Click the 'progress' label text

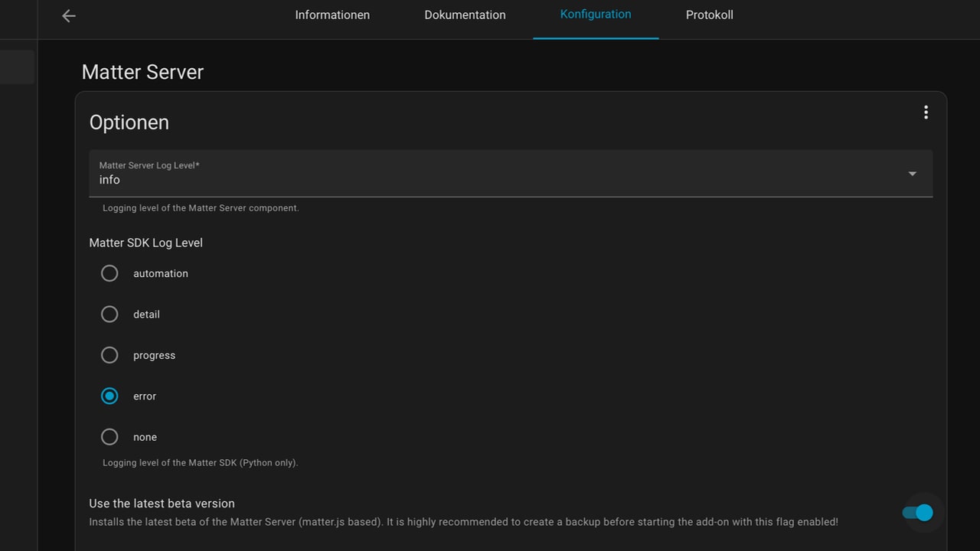point(154,355)
